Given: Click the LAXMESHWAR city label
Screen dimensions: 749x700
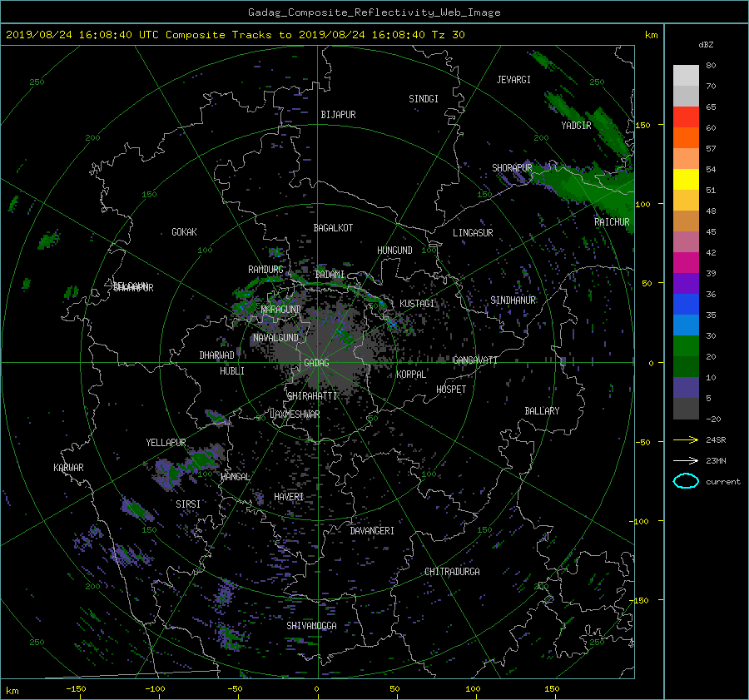Looking at the screenshot, I should [295, 415].
